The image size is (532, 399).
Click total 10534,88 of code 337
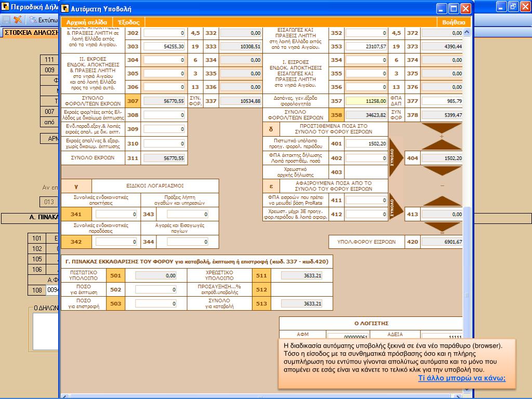241,101
